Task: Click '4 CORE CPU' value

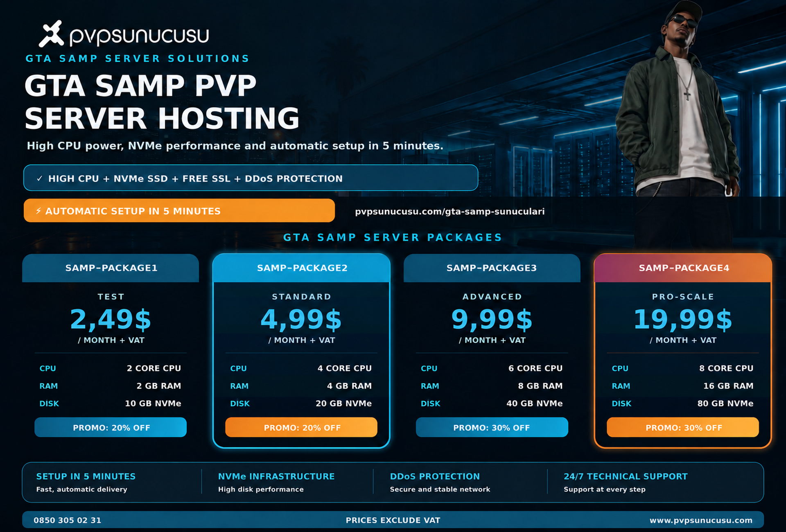Action: [x=344, y=368]
